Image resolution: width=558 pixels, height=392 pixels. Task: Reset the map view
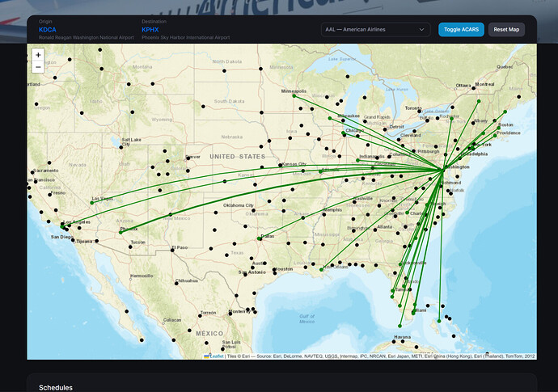507,29
